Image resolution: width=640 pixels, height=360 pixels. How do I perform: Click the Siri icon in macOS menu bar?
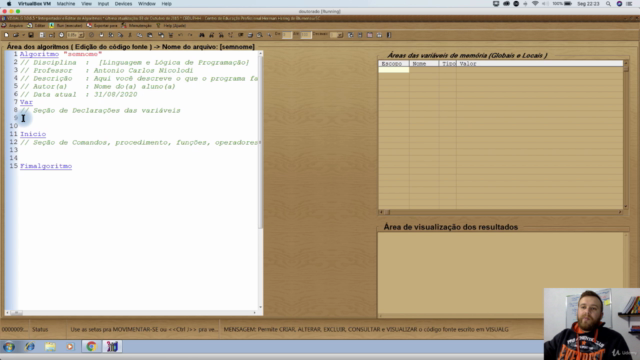pyautogui.click(x=619, y=4)
